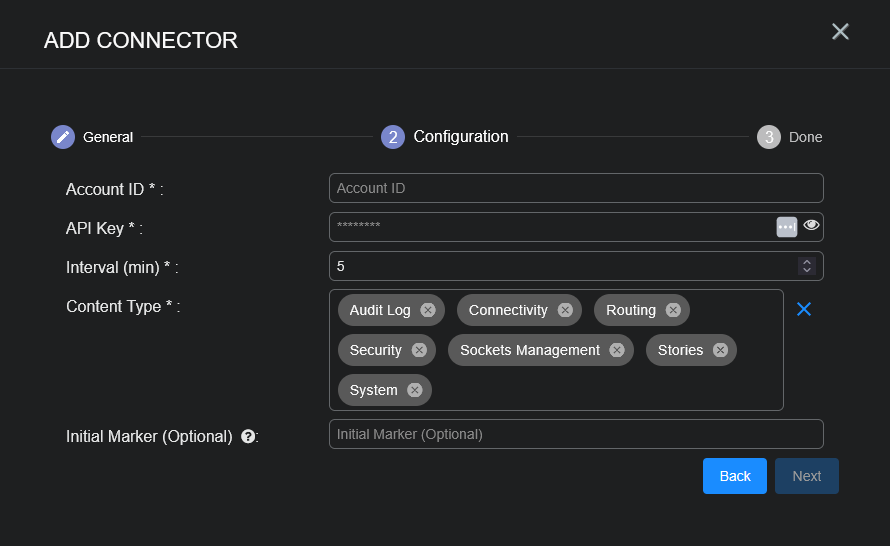Viewport: 890px width, 546px height.
Task: Click the Back button
Action: pyautogui.click(x=735, y=476)
